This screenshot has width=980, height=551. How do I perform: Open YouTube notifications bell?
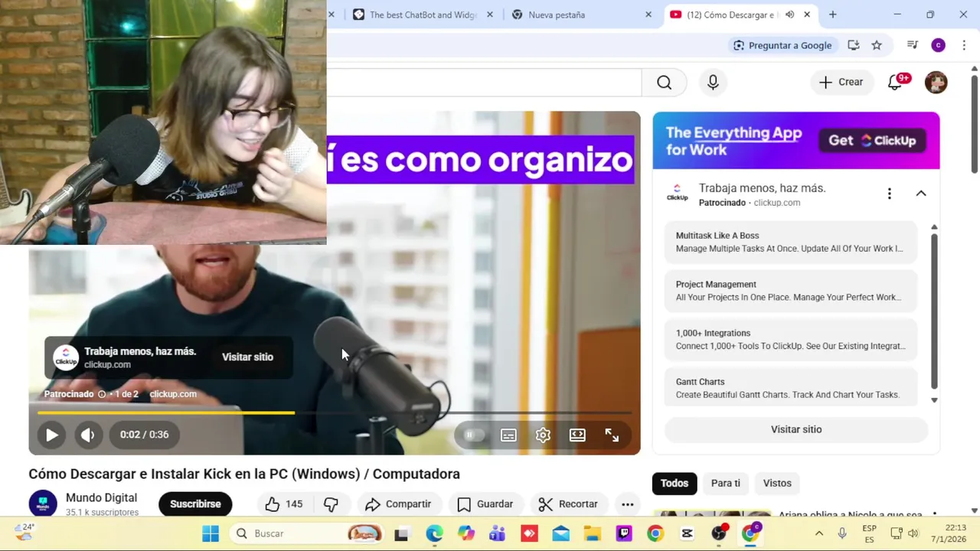tap(895, 82)
